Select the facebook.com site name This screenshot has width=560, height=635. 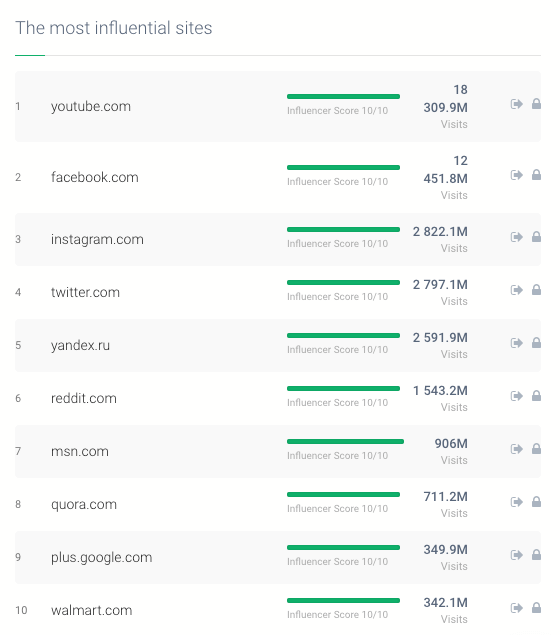coord(95,177)
